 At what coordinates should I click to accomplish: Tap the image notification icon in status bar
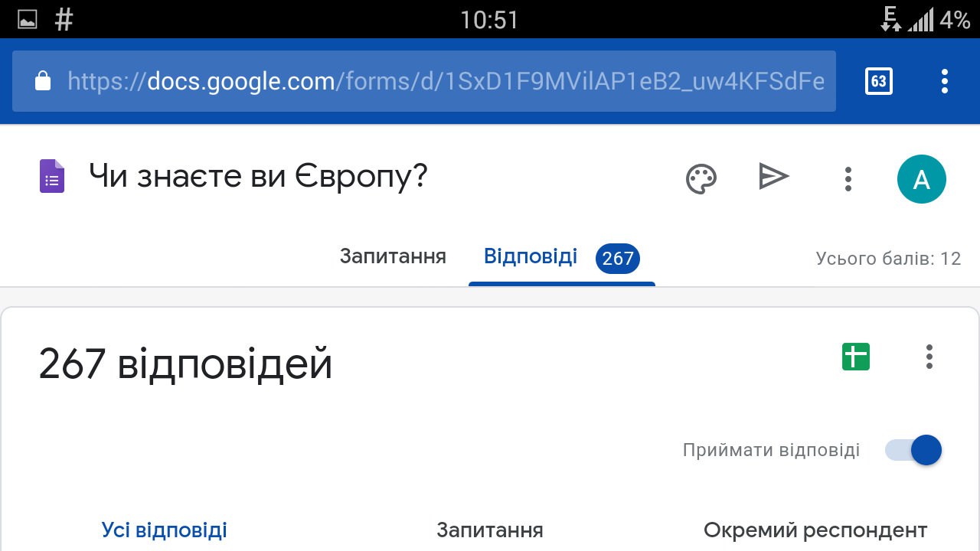pos(28,20)
